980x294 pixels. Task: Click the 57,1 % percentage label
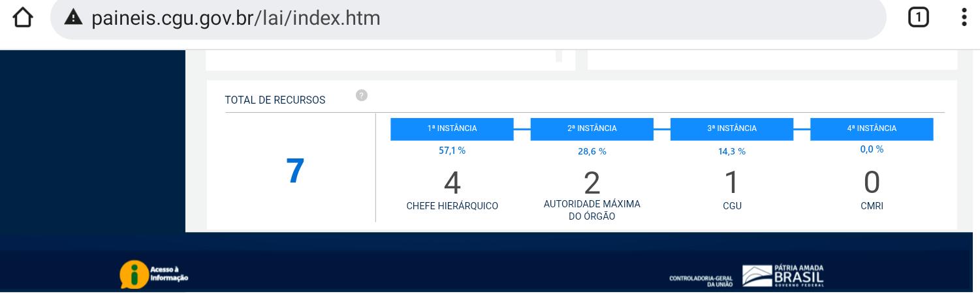point(452,151)
